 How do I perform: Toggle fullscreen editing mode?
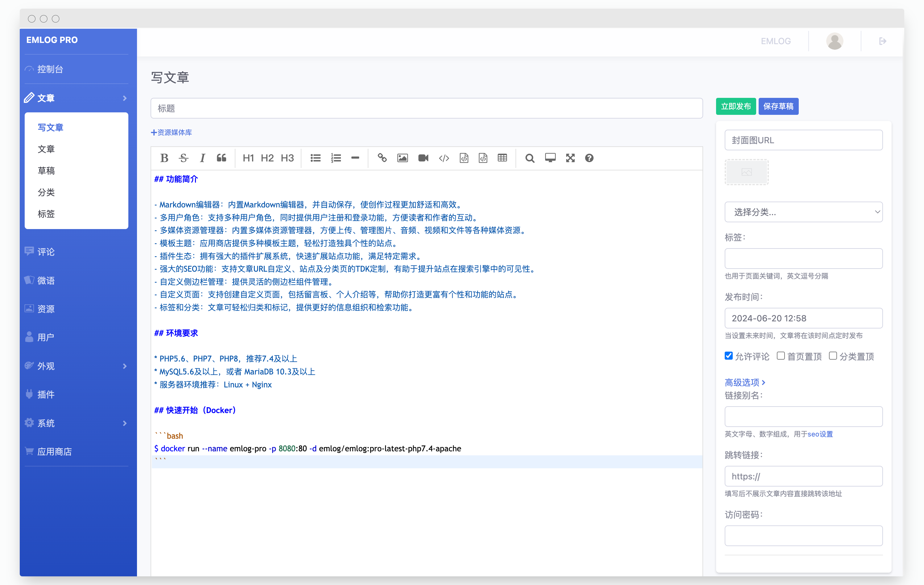pyautogui.click(x=570, y=158)
